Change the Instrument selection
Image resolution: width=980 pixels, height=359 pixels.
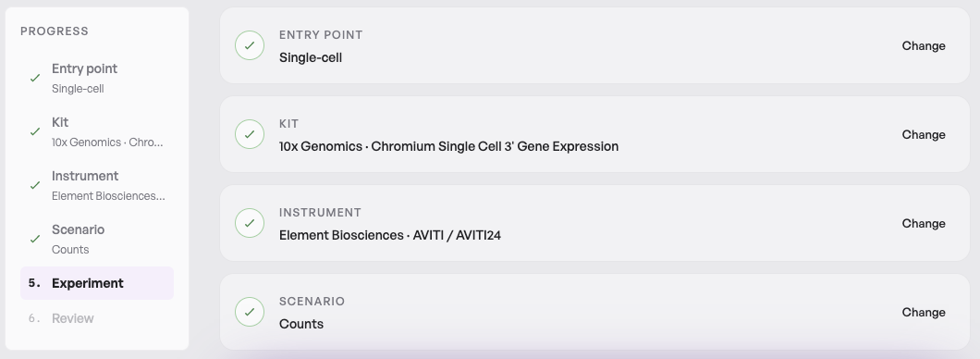pyautogui.click(x=923, y=223)
